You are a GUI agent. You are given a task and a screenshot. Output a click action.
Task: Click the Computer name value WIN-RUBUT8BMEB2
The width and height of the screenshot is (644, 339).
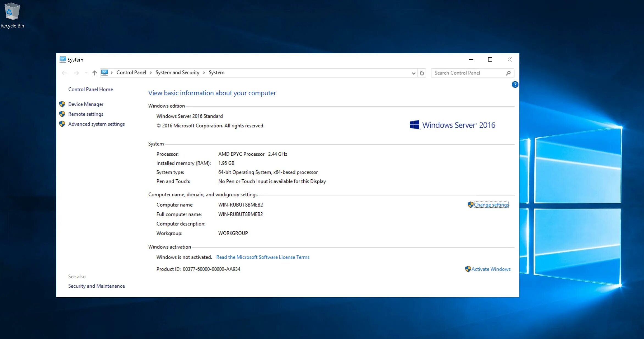[x=240, y=205]
